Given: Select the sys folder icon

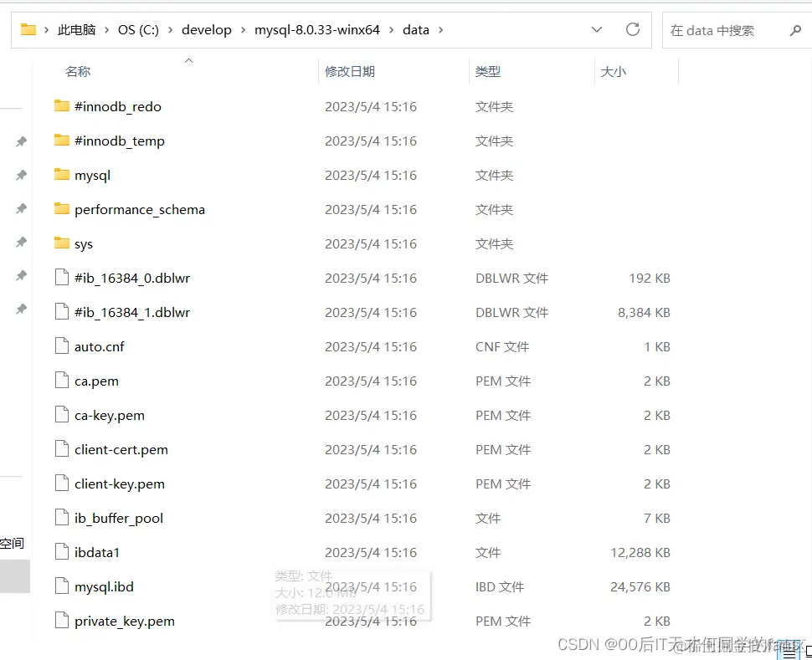Looking at the screenshot, I should click(x=62, y=243).
